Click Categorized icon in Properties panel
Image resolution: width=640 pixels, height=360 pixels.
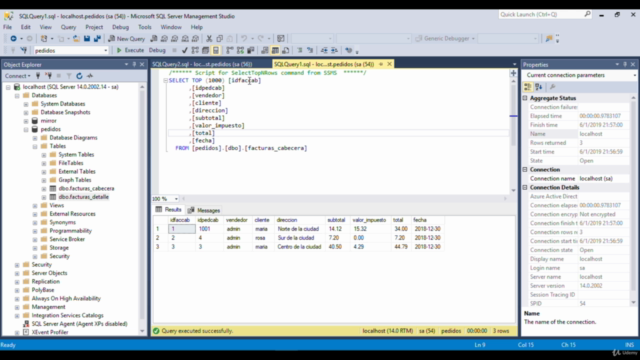528,87
